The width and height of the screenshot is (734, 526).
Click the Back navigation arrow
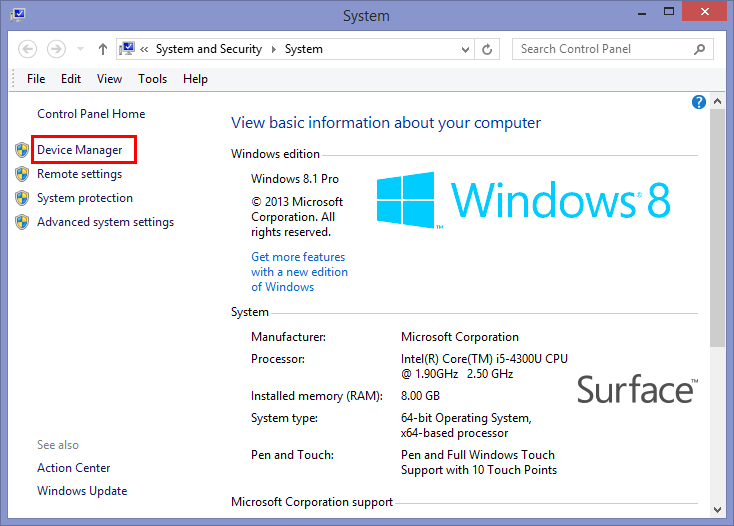[x=27, y=49]
